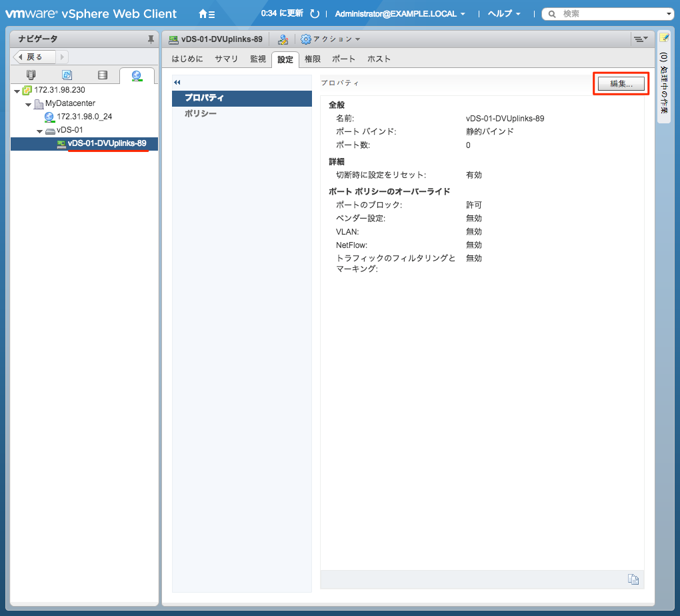The width and height of the screenshot is (680, 616).
Task: Click the uplink port group icon in tree
Action: point(61,144)
